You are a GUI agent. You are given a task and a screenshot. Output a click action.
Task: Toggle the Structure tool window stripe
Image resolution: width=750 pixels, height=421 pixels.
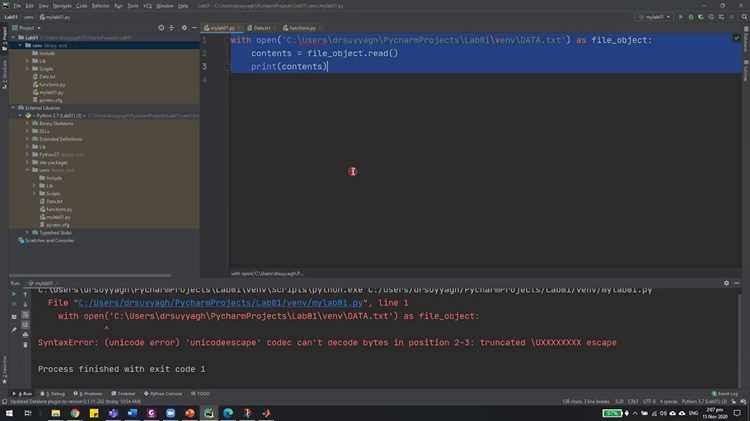tap(4, 73)
